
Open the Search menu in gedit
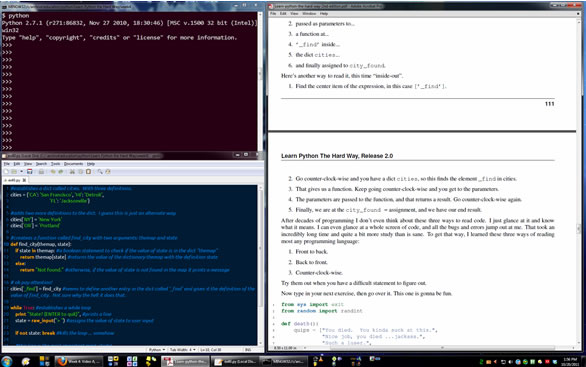41,164
